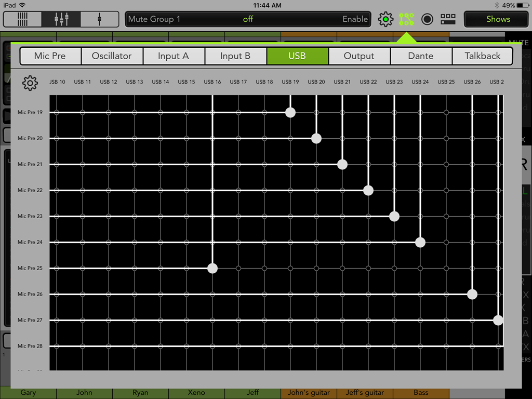Screen dimensions: 532x399
Task: Open the overview grid view icon
Action: pyautogui.click(x=23, y=19)
